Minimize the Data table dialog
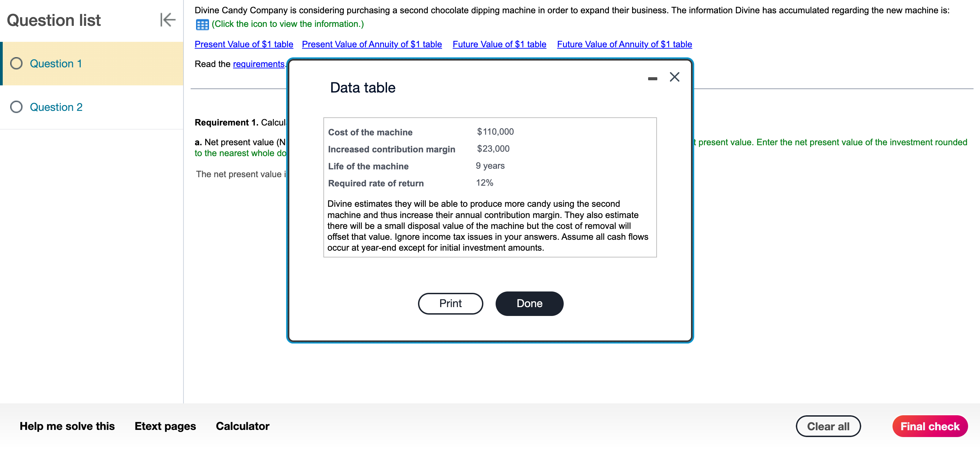Screen dimensions: 980x452 (653, 79)
